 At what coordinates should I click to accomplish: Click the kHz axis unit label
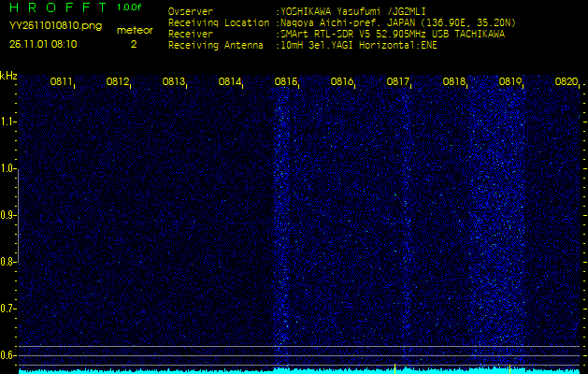pos(8,76)
